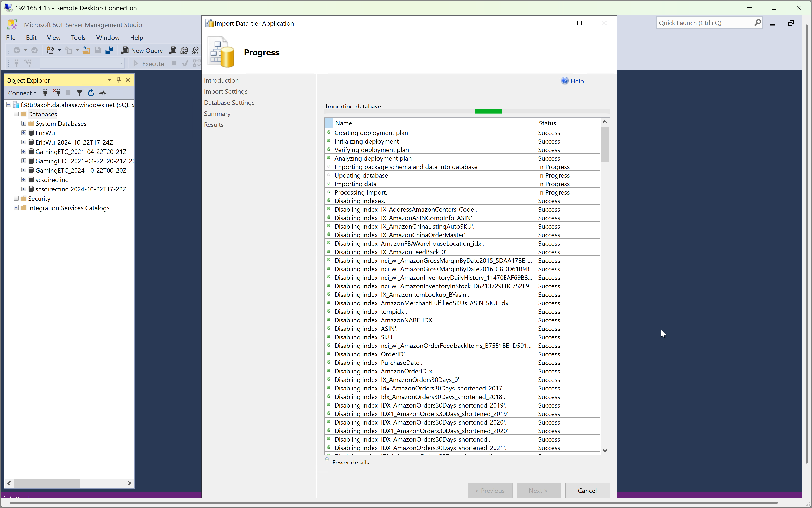Select the GamingETC_2021-04-22T20-21Z database

tap(81, 152)
